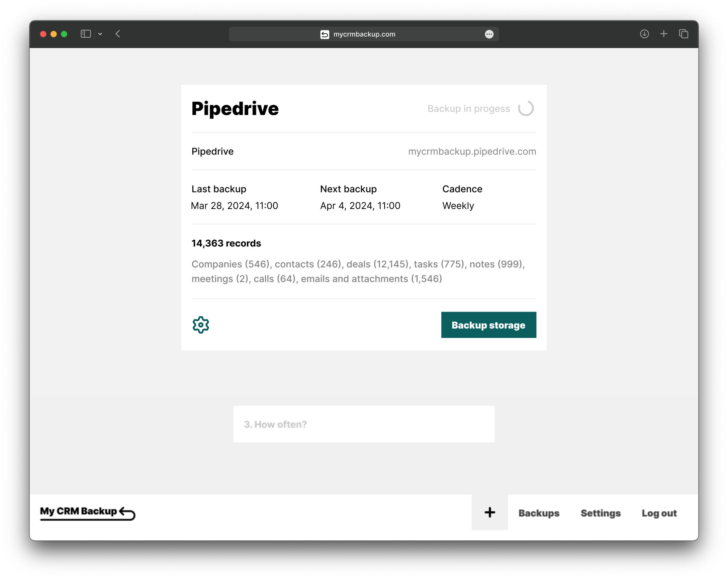This screenshot has height=579, width=728.
Task: Toggle the Safari sidebar icon
Action: pyautogui.click(x=86, y=34)
